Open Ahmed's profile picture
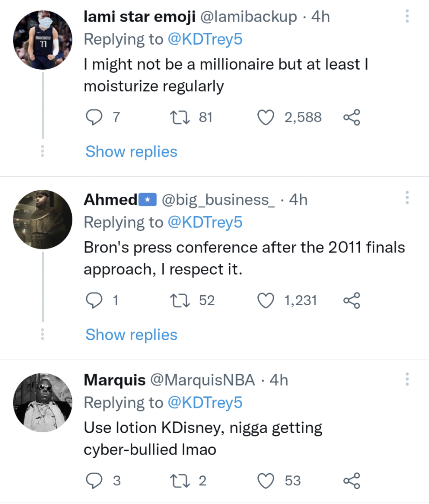429x504 pixels. pyautogui.click(x=43, y=220)
